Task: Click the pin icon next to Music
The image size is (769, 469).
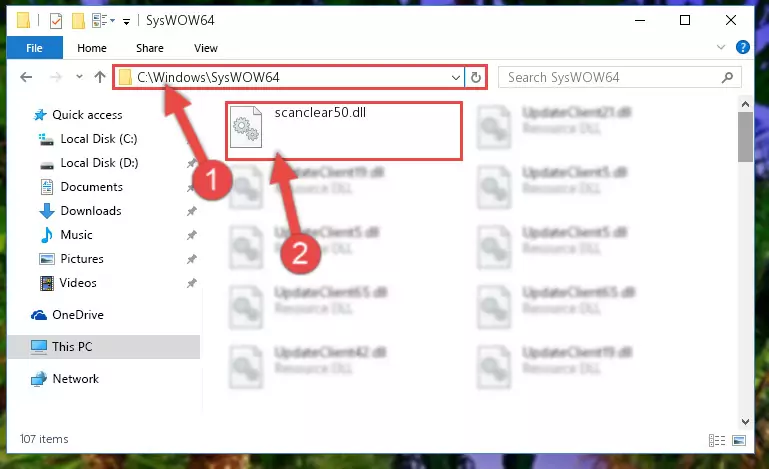Action: pyautogui.click(x=191, y=235)
